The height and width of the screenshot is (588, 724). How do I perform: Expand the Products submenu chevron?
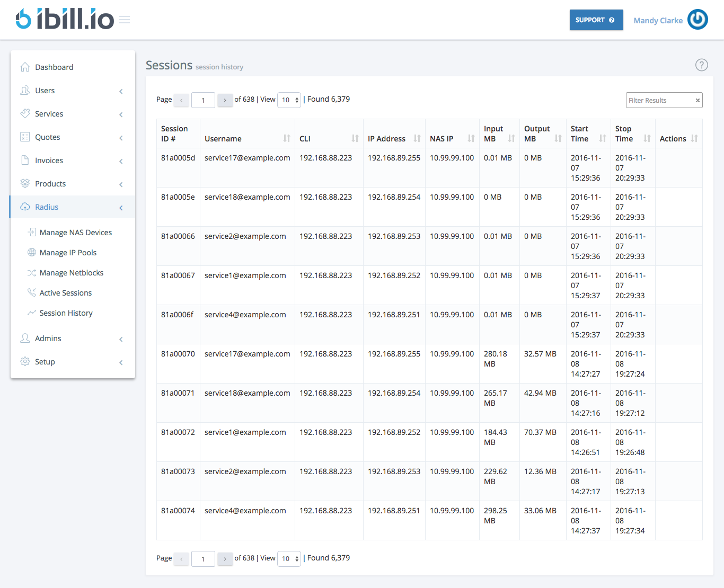click(121, 184)
